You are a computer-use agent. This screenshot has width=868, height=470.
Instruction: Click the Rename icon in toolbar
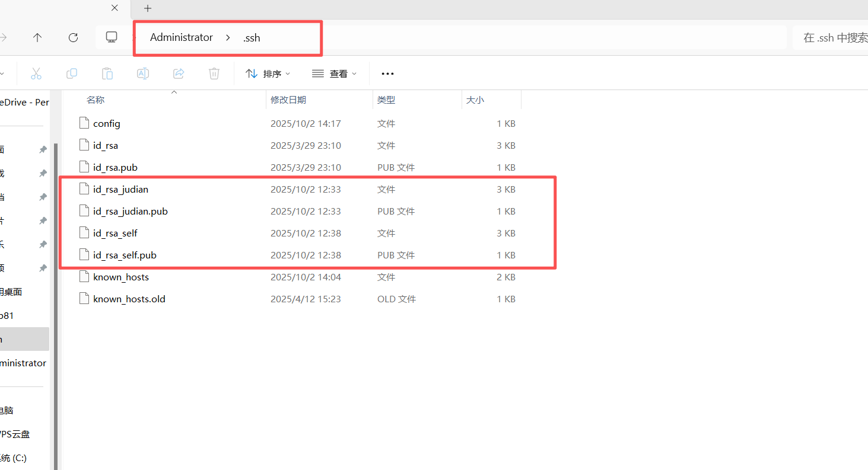[x=143, y=73]
